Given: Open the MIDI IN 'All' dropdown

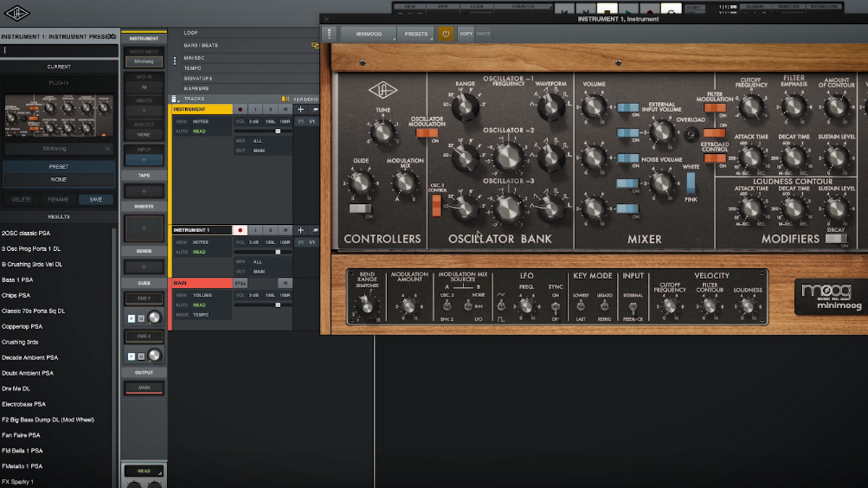Looking at the screenshot, I should pyautogui.click(x=144, y=87).
